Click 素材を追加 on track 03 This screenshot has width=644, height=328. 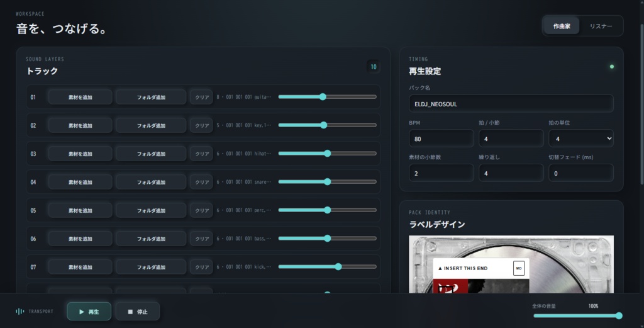point(80,154)
